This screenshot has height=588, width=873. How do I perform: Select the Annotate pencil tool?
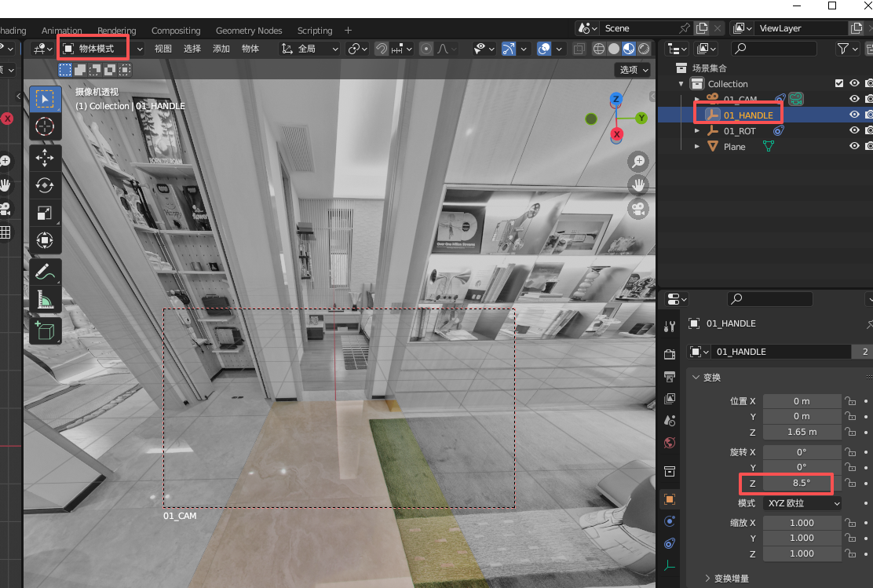pos(45,272)
